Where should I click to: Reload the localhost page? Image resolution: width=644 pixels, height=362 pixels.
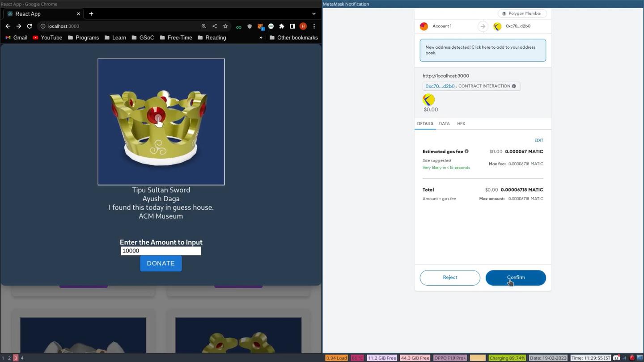30,26
